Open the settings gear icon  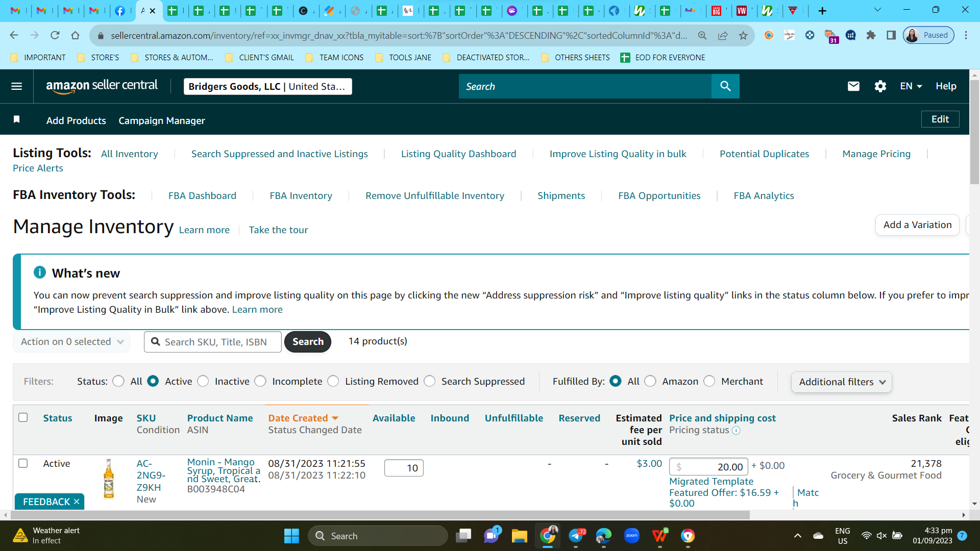(880, 86)
